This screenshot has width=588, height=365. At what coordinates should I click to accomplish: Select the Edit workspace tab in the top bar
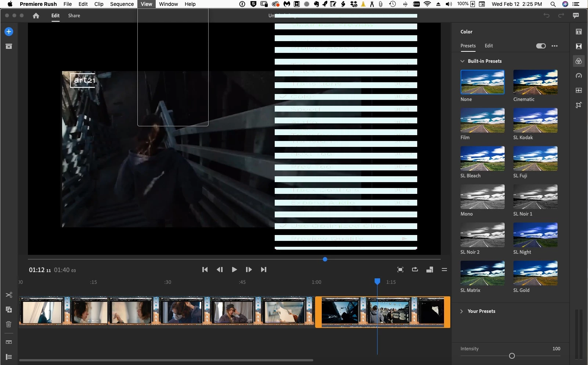coord(55,15)
